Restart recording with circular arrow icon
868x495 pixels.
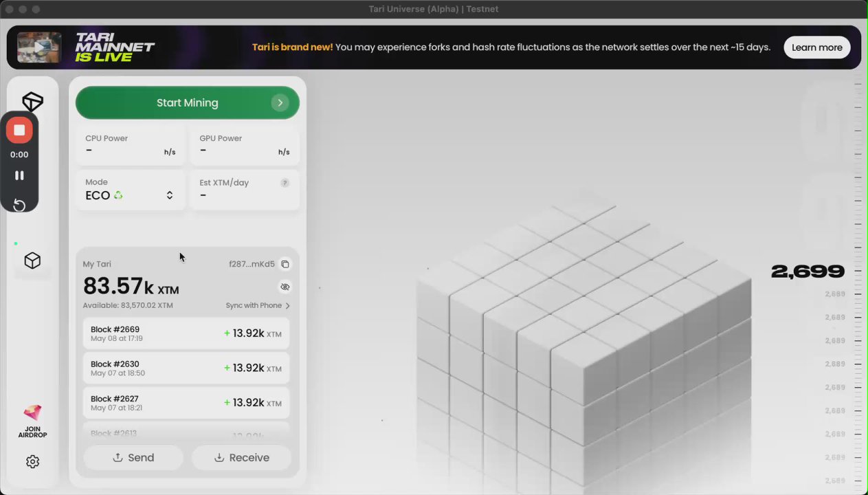pyautogui.click(x=19, y=205)
